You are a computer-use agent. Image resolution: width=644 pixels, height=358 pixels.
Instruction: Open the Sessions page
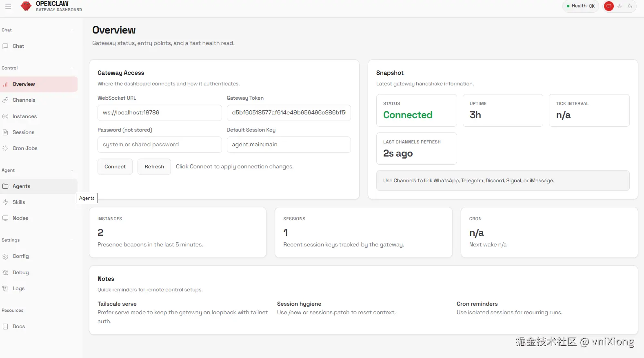(23, 132)
